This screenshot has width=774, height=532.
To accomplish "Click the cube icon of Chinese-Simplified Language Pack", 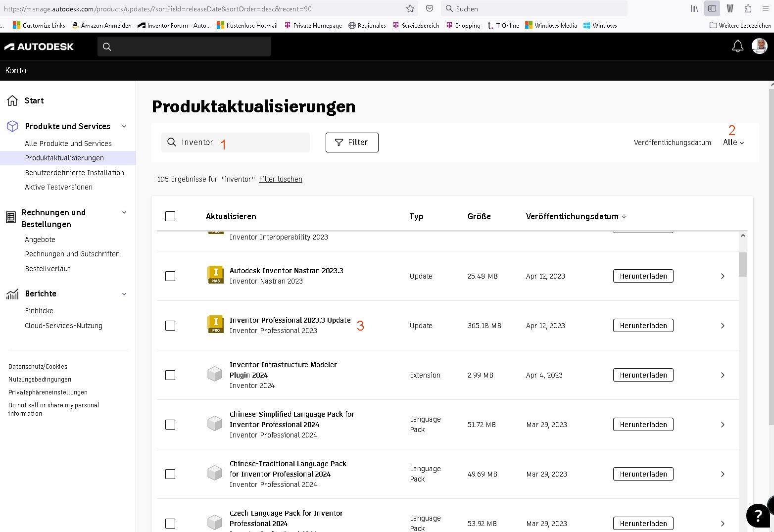I will tap(215, 424).
